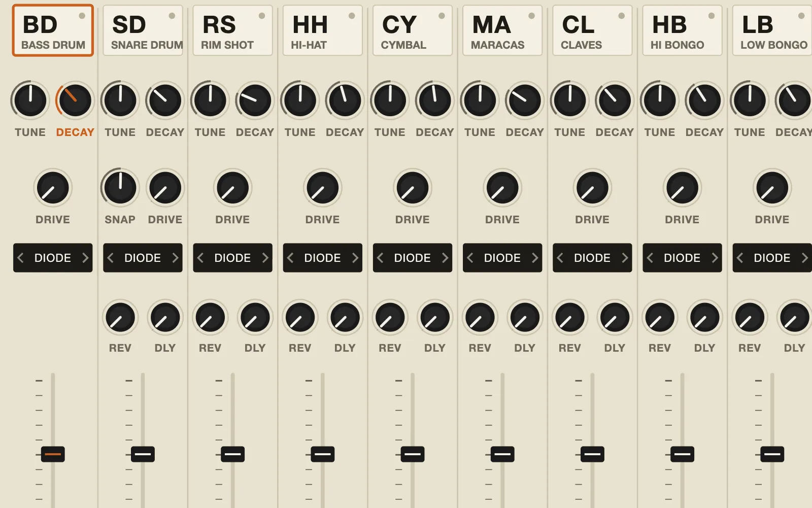Click the Rim Shot REV knob
The image size is (812, 508).
coord(210,318)
